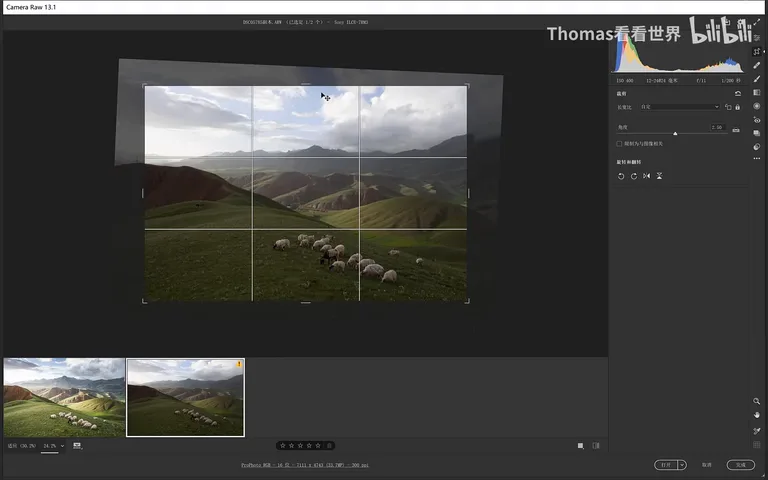Select the Red Eye removal tool
Screen dimensions: 768x480
[757, 120]
